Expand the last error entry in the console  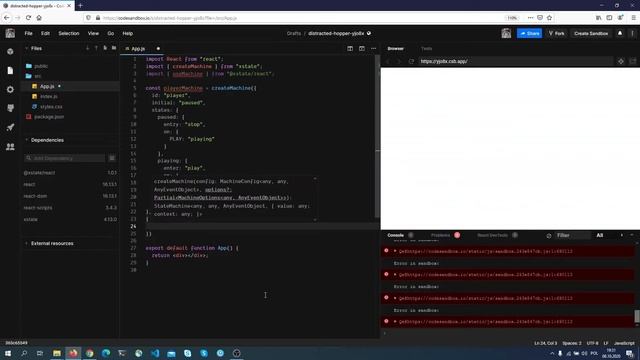pyautogui.click(x=395, y=321)
